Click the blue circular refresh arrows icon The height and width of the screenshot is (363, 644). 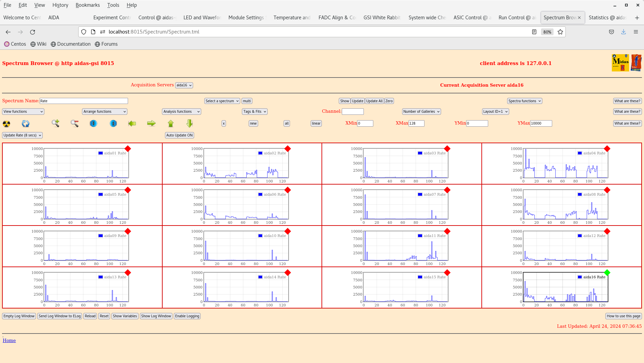(26, 124)
